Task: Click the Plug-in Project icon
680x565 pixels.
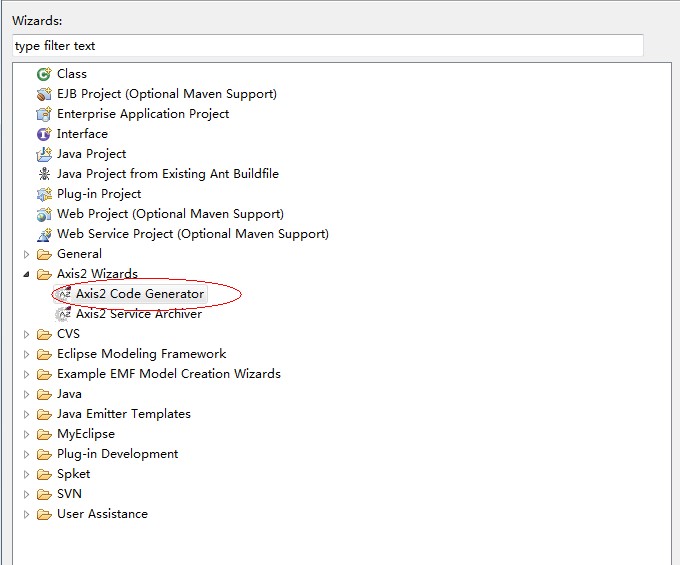Action: 44,194
